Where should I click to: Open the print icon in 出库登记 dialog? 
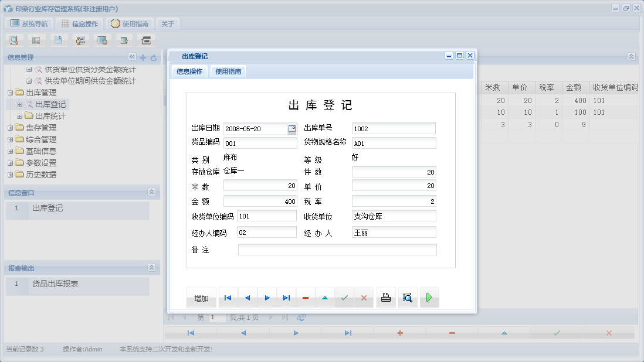pyautogui.click(x=385, y=298)
